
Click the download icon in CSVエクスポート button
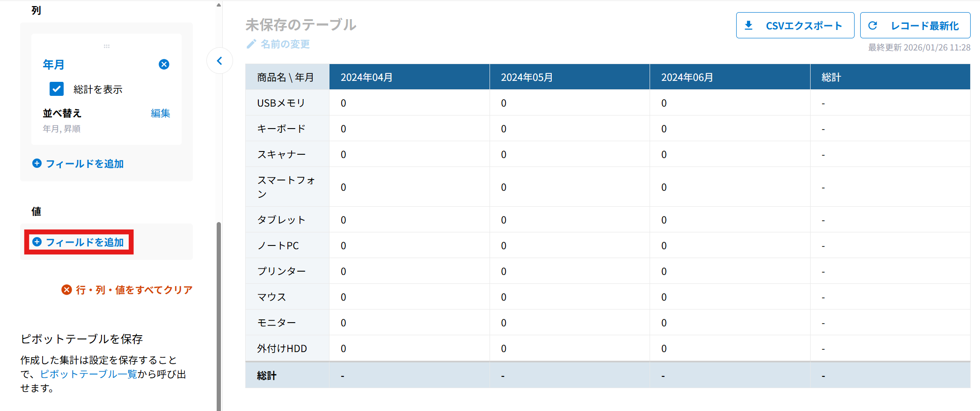coord(749,25)
